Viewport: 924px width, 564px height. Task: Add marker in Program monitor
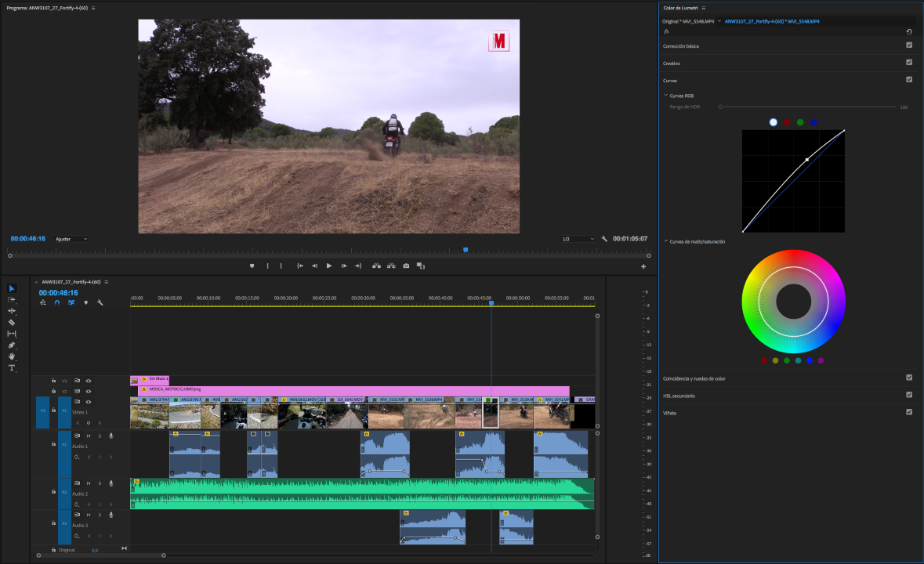coord(252,266)
